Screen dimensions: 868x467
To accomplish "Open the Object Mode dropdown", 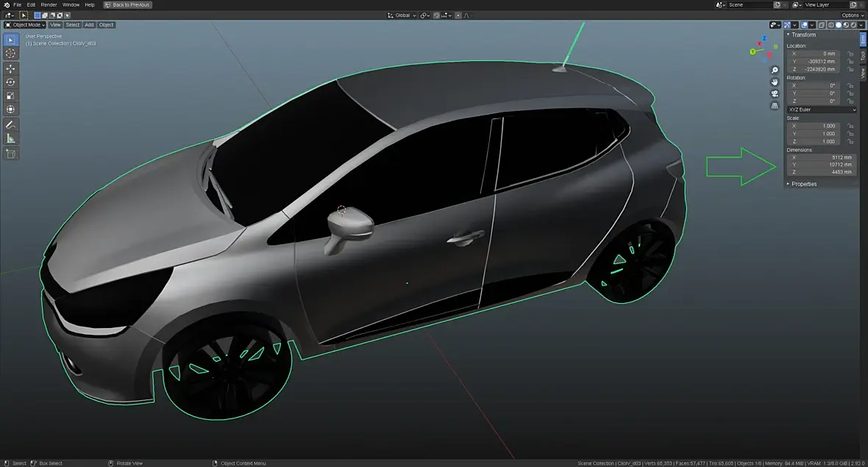I will pos(25,25).
